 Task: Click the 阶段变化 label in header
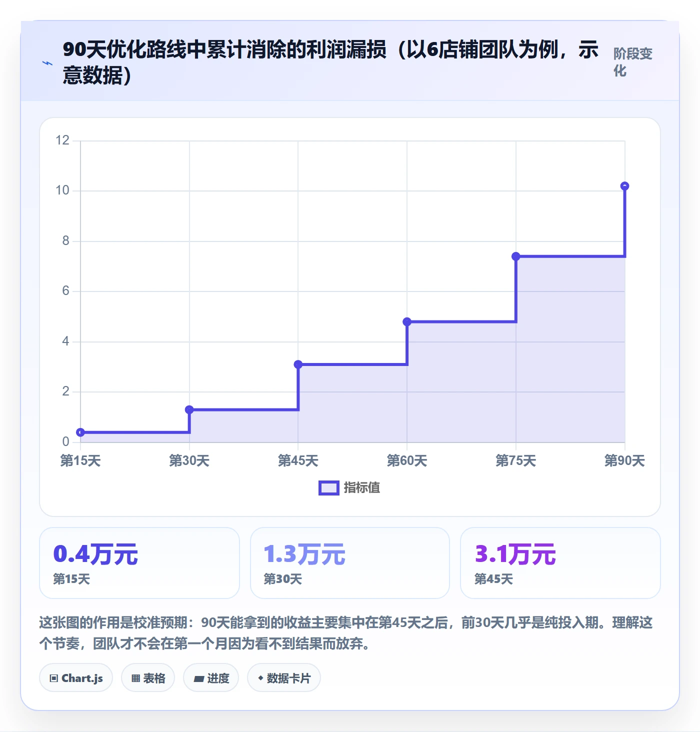coord(633,62)
